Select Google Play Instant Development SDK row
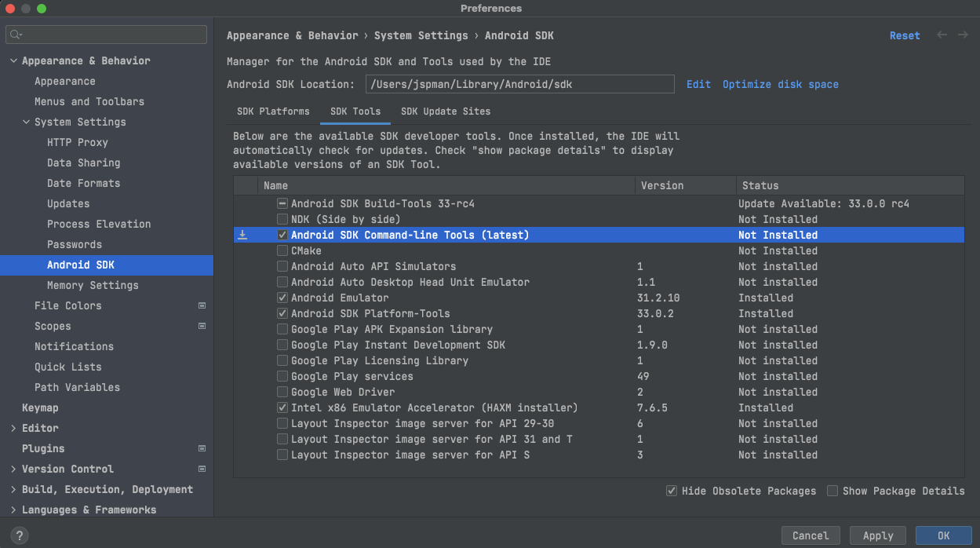Screen dimensions: 980x548 pos(599,345)
